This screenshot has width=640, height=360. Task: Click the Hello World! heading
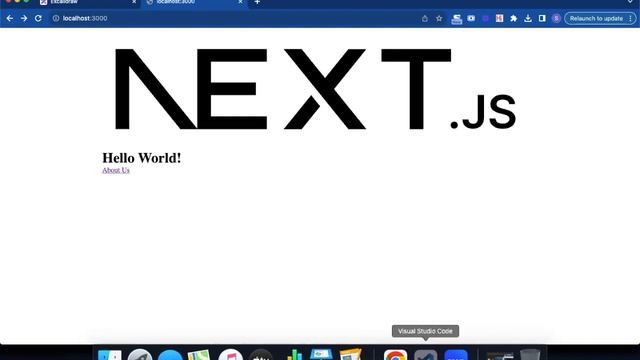pos(142,158)
